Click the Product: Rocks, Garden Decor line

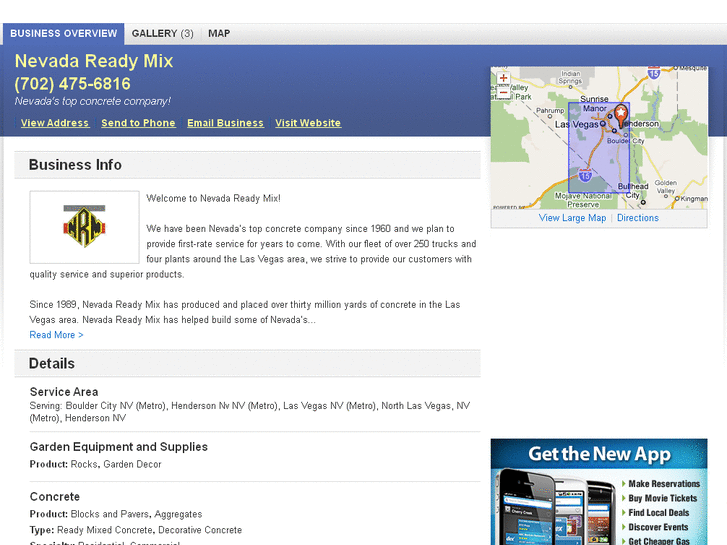[96, 464]
